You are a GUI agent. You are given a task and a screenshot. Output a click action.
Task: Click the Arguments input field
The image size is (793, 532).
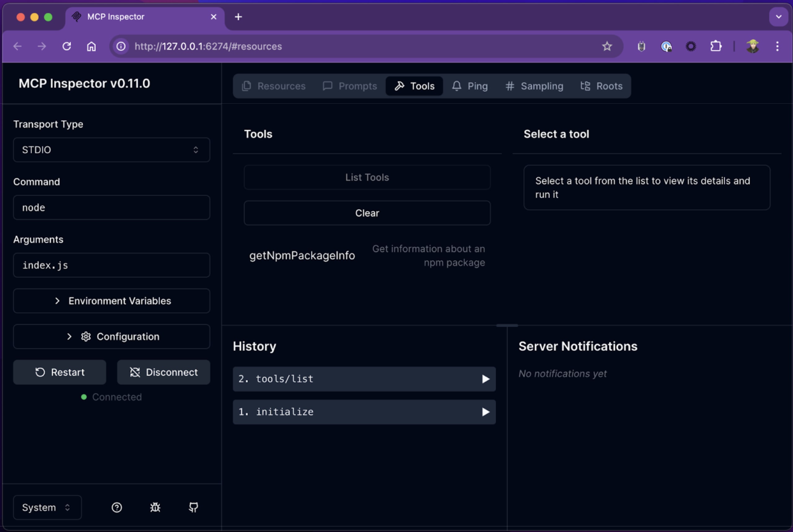tap(112, 265)
